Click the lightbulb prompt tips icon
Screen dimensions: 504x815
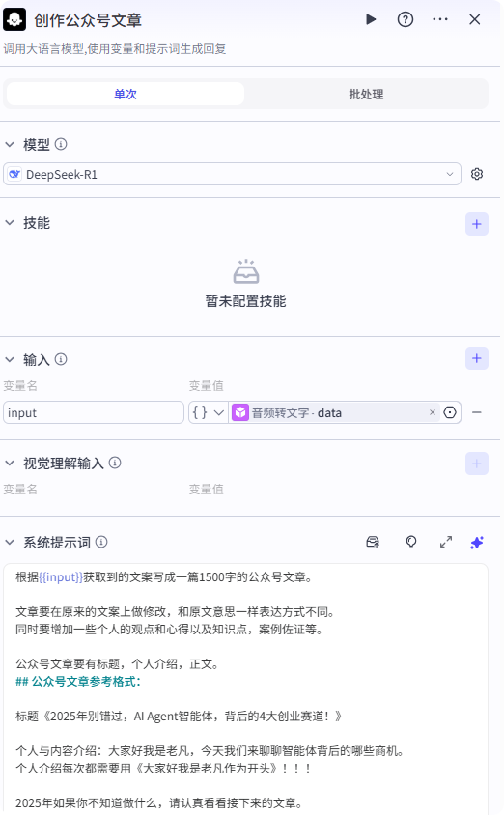click(411, 542)
